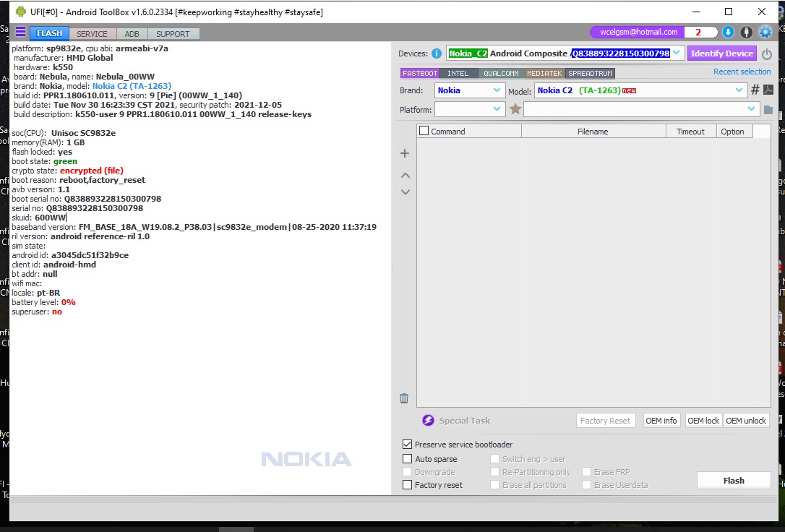Click the red credit count 2 field
Image resolution: width=785 pixels, height=532 pixels.
click(700, 32)
